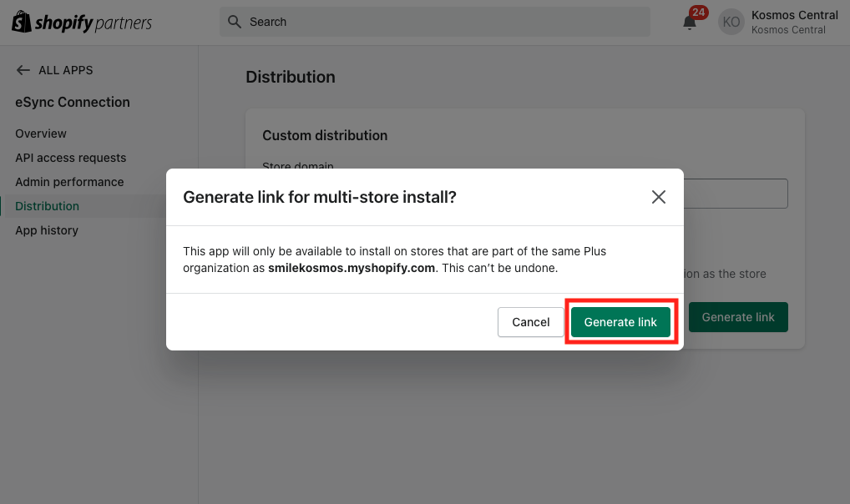Expand the Kosmos Central account menu
This screenshot has height=504, width=850.
point(794,23)
